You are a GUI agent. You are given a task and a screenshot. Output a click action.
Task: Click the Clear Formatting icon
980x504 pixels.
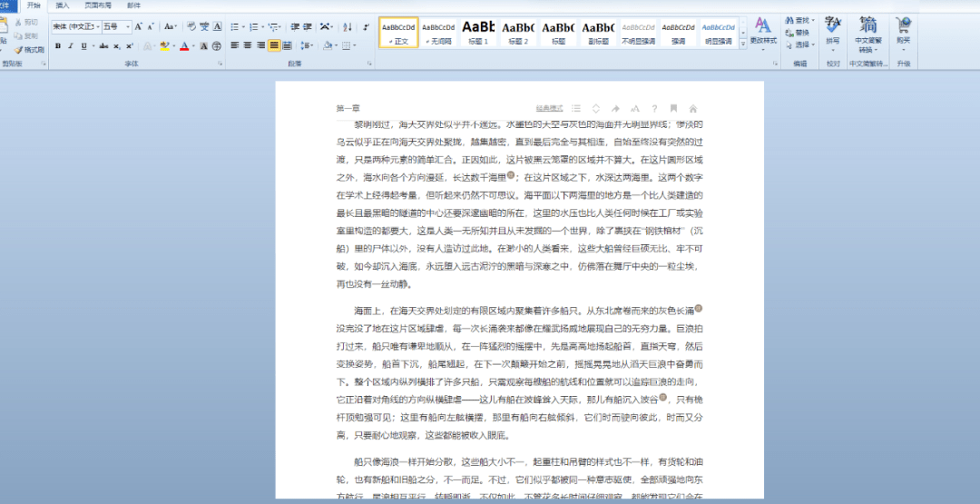click(191, 27)
